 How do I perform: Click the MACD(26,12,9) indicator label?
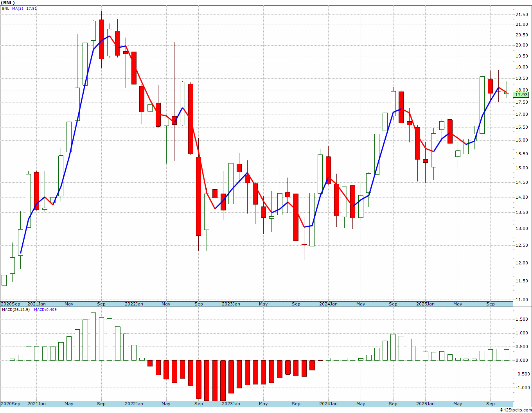pyautogui.click(x=16, y=310)
